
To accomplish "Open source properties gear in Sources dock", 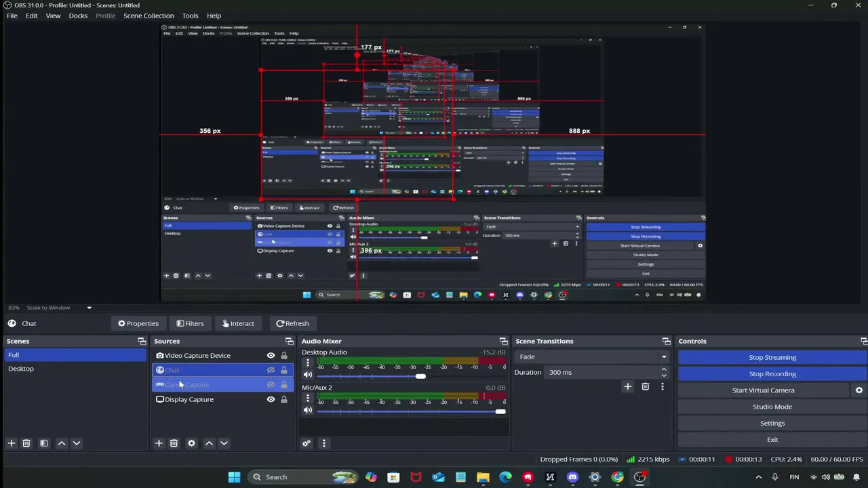I will (x=192, y=443).
